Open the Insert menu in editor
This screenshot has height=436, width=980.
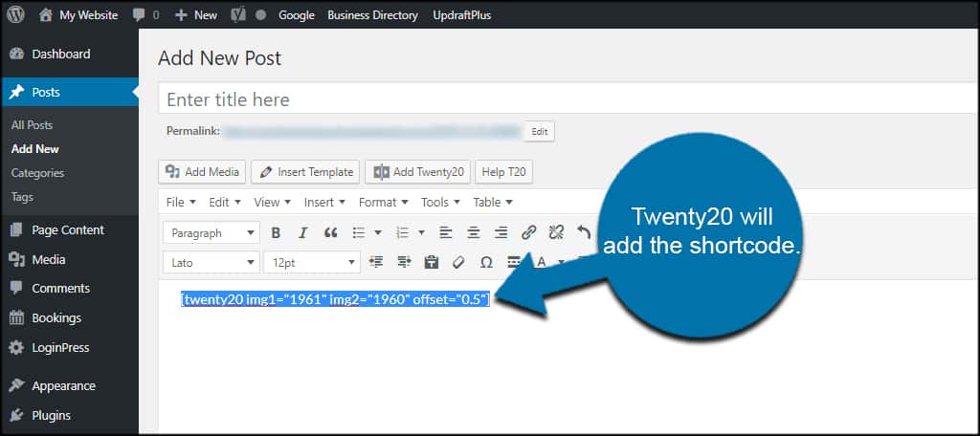324,202
